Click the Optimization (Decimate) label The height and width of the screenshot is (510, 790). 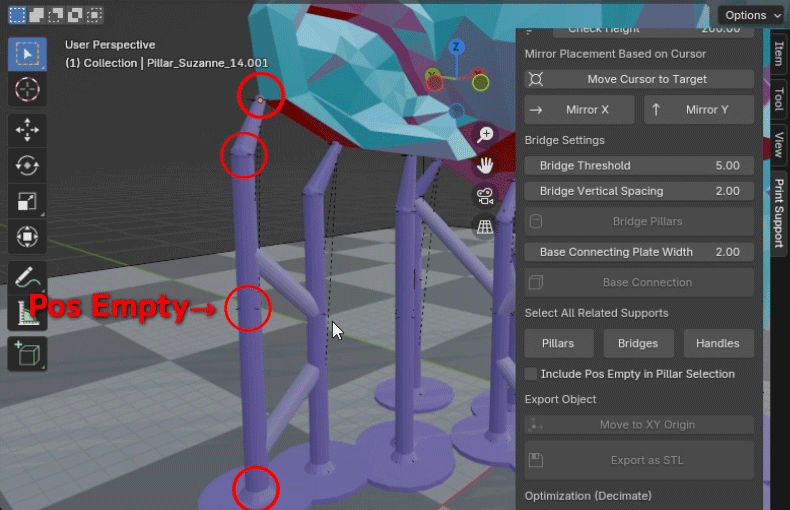(588, 496)
